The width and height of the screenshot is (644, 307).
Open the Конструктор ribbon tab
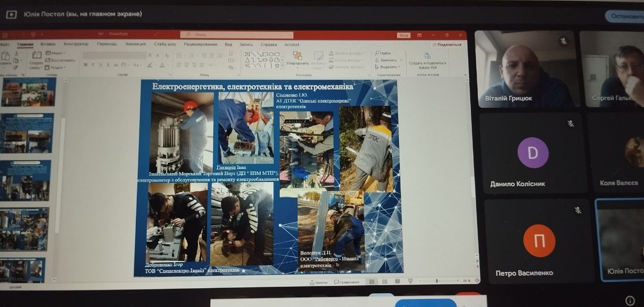click(76, 45)
